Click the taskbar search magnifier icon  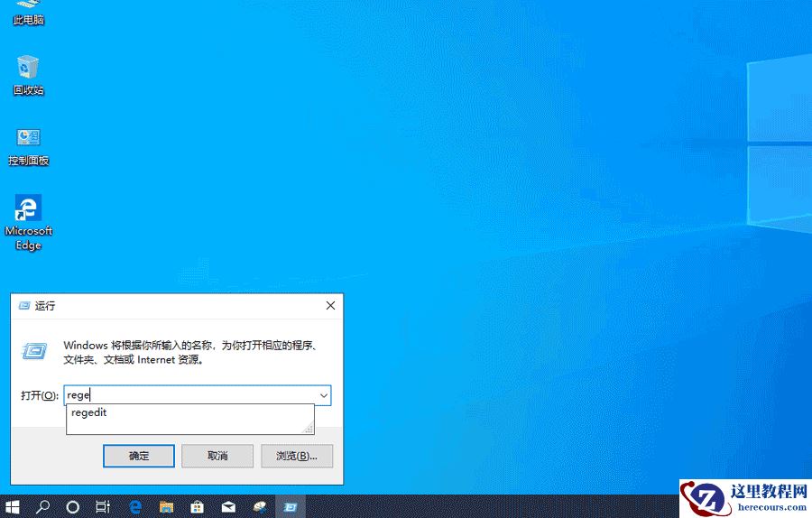click(x=42, y=506)
